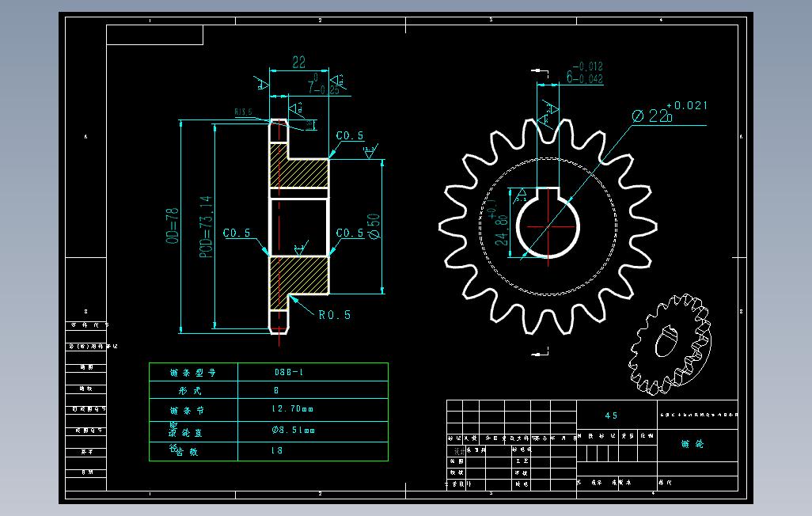Select the "Ø8.51mm" value in the table
The image size is (812, 516).
pyautogui.click(x=293, y=430)
